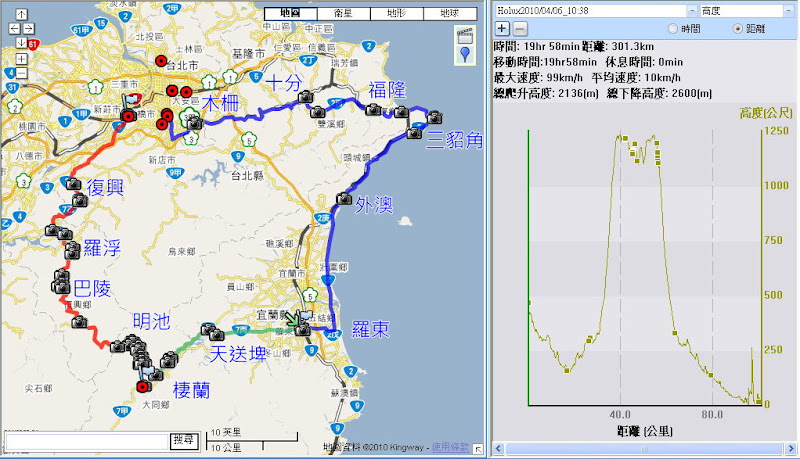Screen dimensions: 800x459
Task: Click the 平均速度: 10km/h text
Action: coord(636,78)
